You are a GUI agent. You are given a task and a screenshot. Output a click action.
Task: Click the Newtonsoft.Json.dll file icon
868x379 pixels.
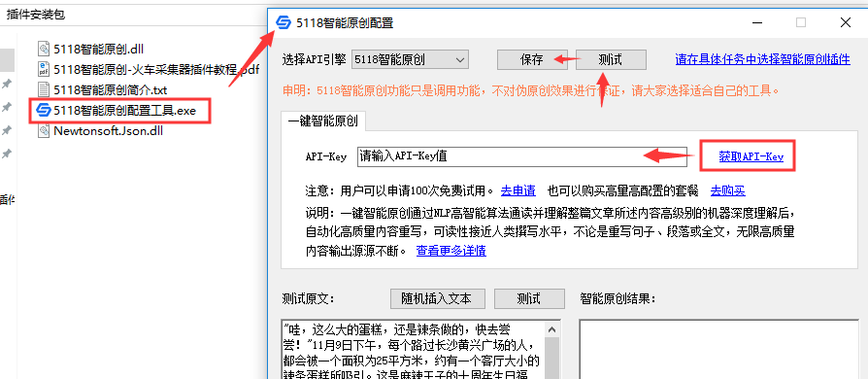[x=44, y=131]
